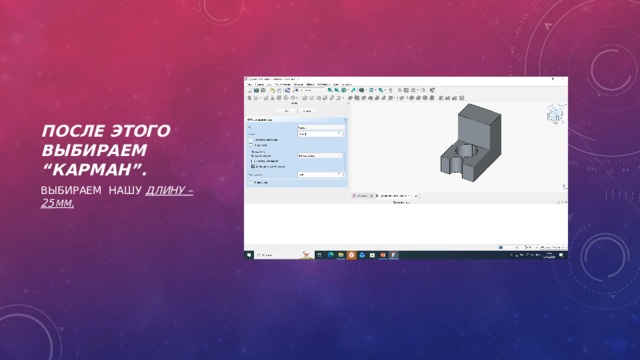Open the workbench selector dropdown
The image size is (640, 360).
point(309,90)
